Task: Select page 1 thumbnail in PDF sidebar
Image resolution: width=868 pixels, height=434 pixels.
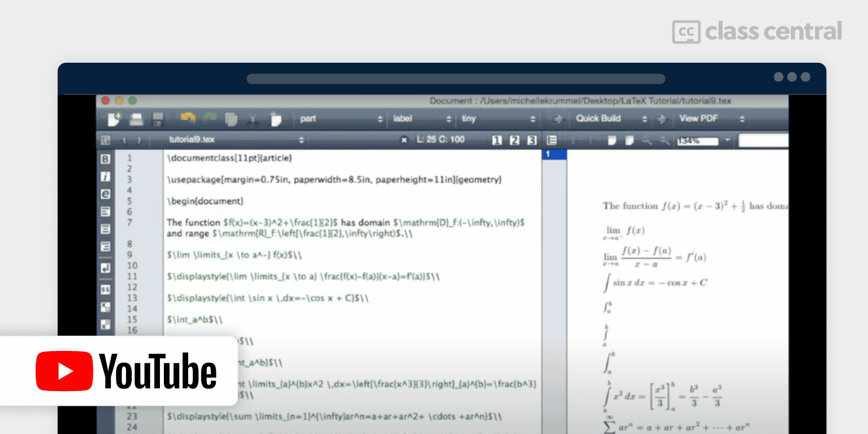Action: [x=554, y=154]
